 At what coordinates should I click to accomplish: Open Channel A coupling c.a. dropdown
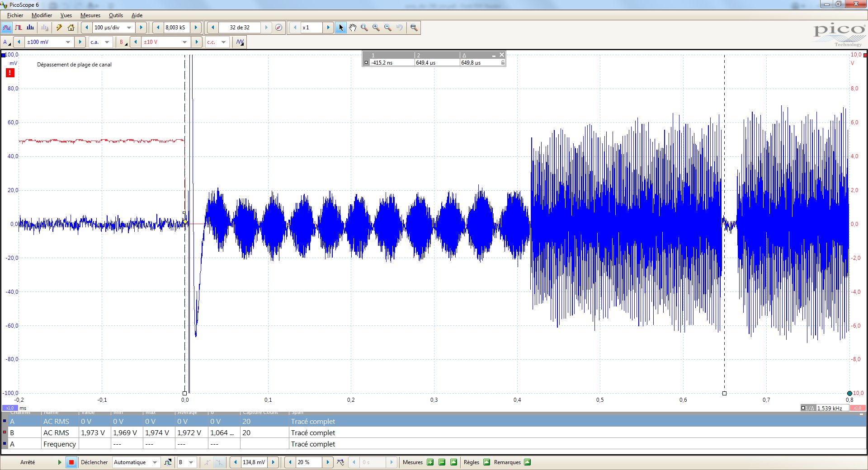[107, 42]
